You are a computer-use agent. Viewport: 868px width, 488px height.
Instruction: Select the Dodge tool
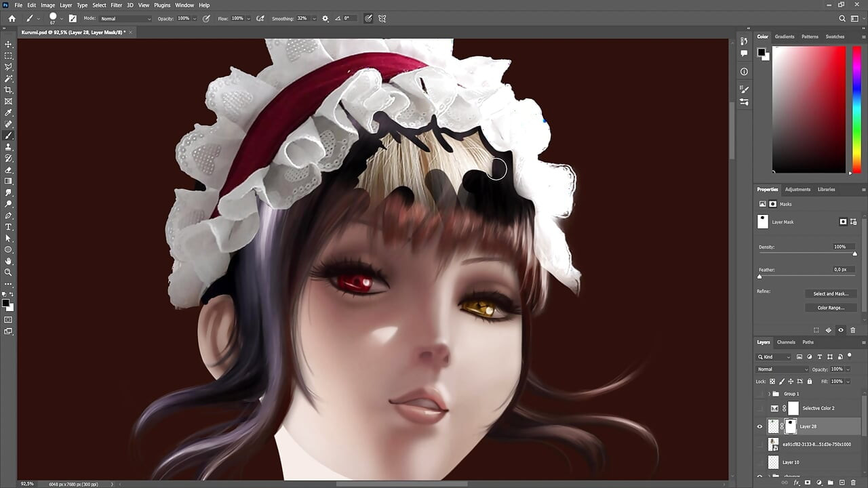pyautogui.click(x=9, y=204)
